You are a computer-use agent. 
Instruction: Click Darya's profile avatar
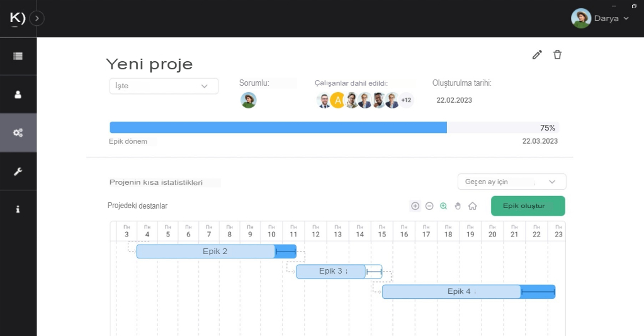(x=581, y=18)
